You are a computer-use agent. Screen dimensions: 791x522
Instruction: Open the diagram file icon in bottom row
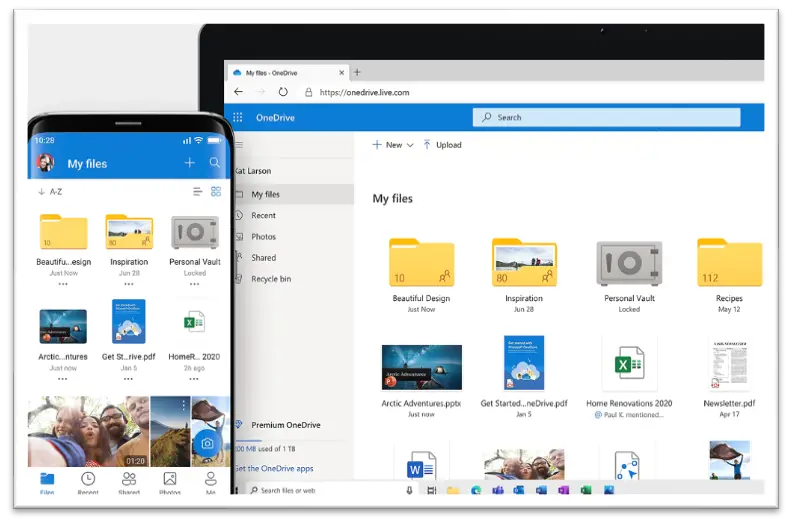(x=627, y=465)
